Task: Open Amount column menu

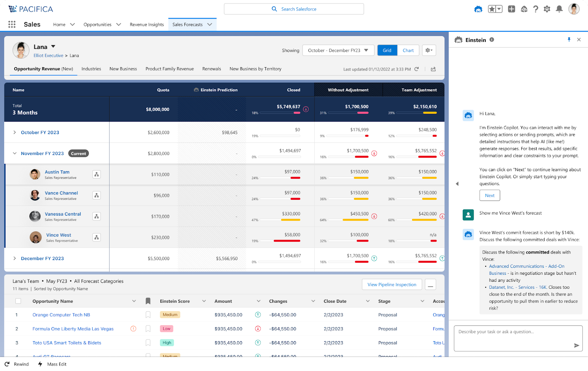Action: tap(259, 301)
